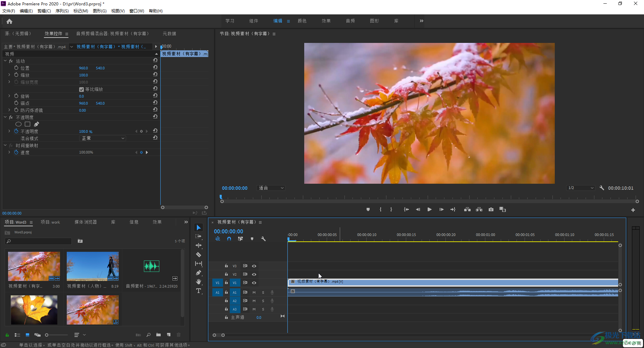This screenshot has width=644, height=348.
Task: Select the Type tool
Action: [199, 291]
